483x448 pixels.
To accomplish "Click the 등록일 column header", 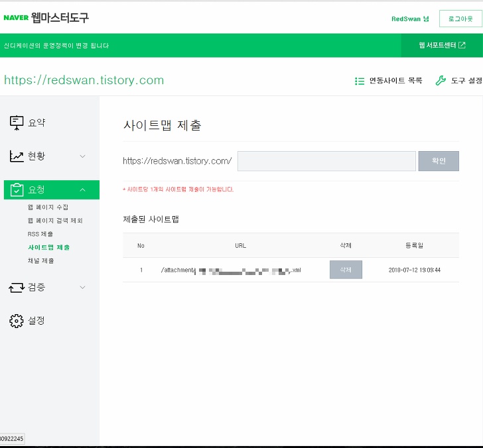I will (x=414, y=245).
